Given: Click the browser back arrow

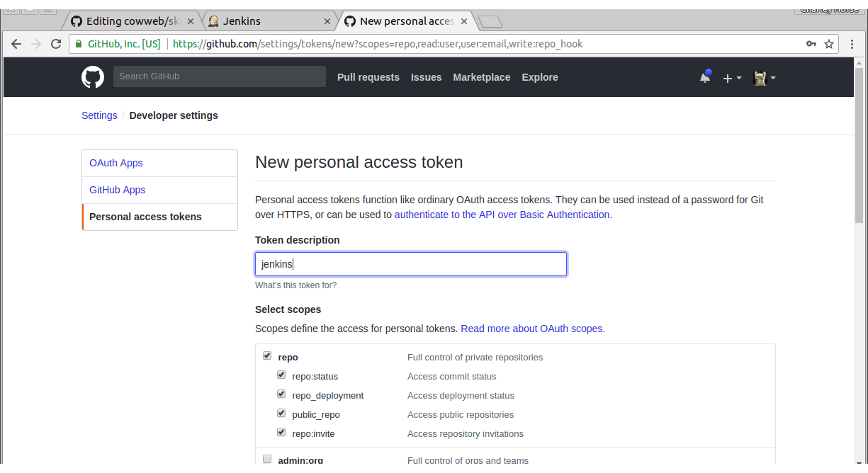Looking at the screenshot, I should pos(16,44).
